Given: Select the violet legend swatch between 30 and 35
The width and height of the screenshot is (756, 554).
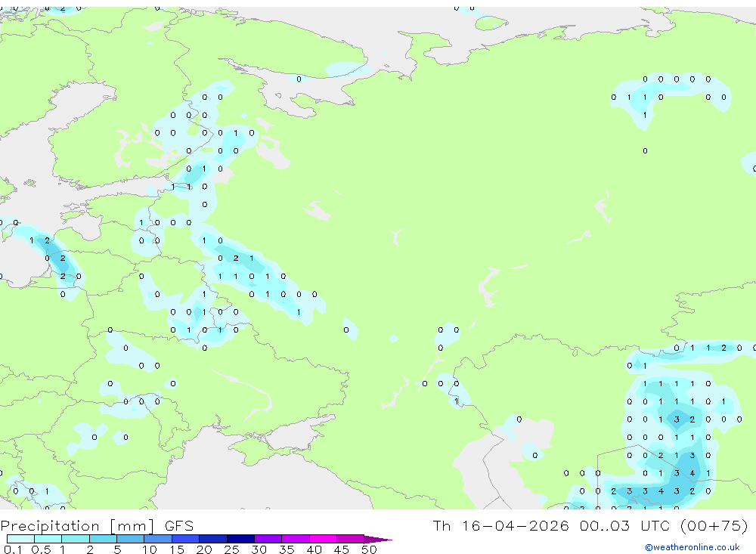Looking at the screenshot, I should [268, 539].
